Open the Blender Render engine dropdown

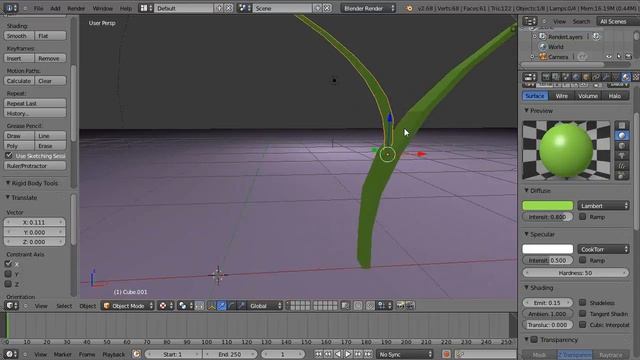click(x=369, y=8)
